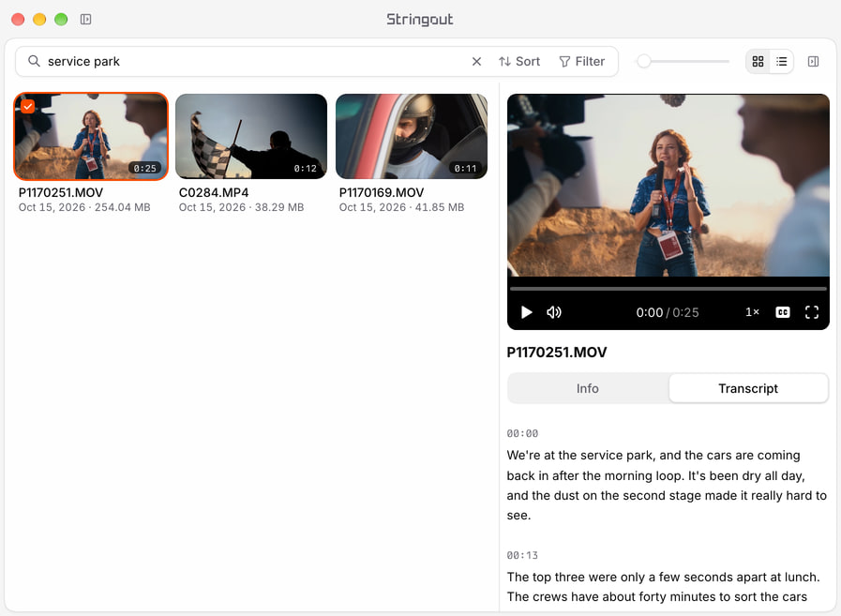Screen dimensions: 841x616
Task: Jump to transcript timestamp 00:13
Action: [x=522, y=555]
